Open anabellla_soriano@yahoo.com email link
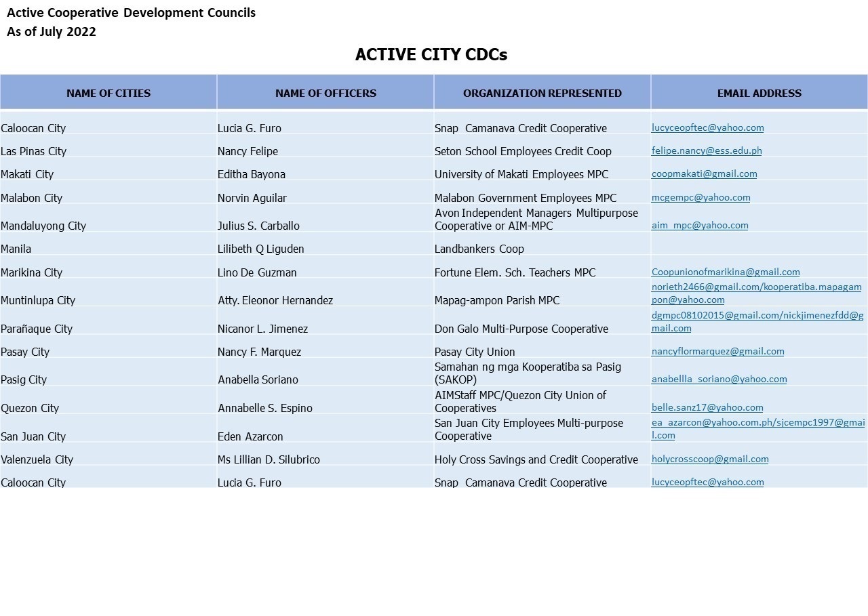Screen dimensions: 868x616 pos(719,379)
